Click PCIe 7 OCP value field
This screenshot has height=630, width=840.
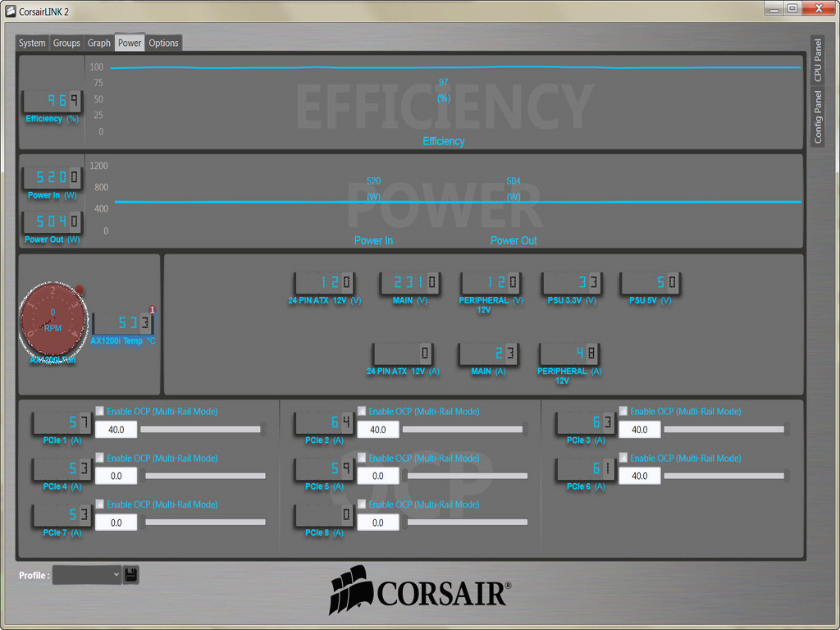coord(116,523)
